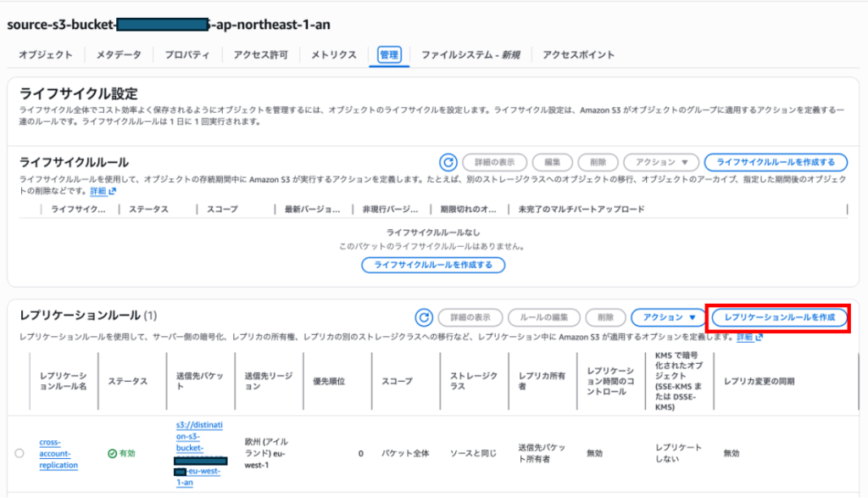Open the ファイルシステム - 新規 tab
The height and width of the screenshot is (498, 868).
pos(470,55)
